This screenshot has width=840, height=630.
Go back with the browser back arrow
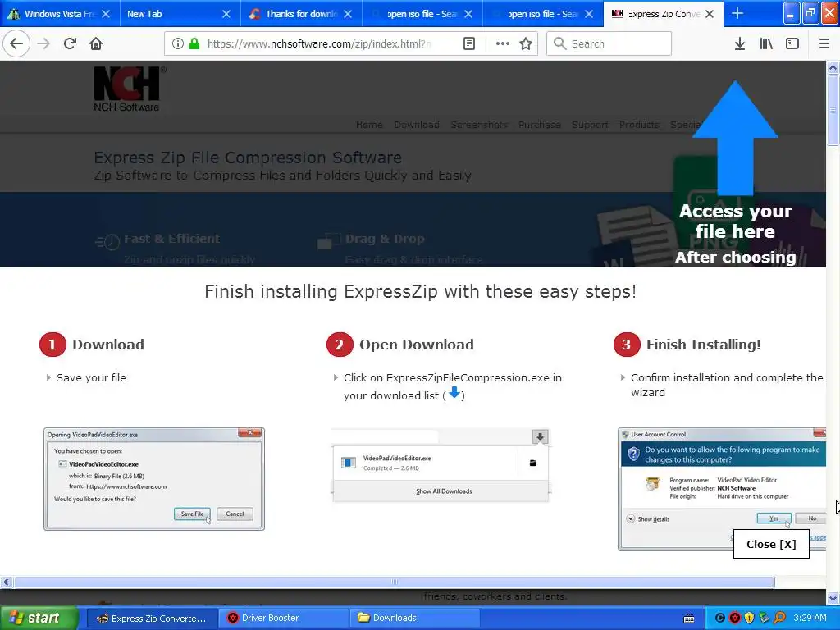[16, 43]
